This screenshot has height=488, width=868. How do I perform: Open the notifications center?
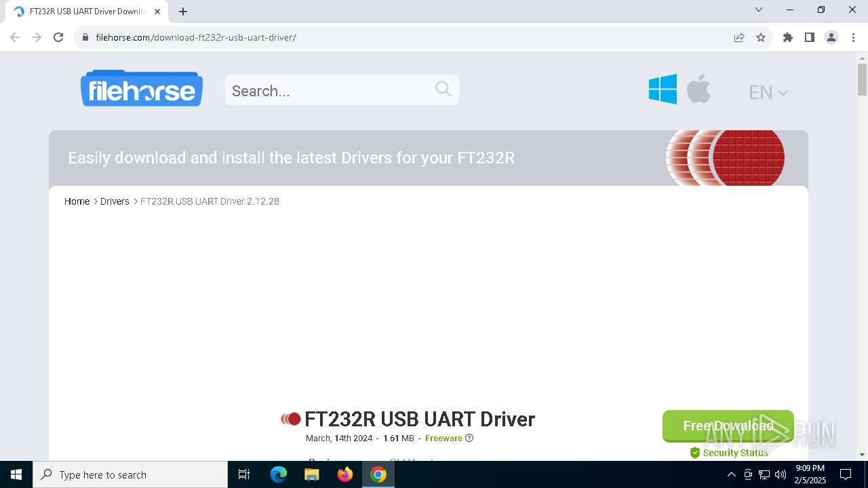pos(846,474)
